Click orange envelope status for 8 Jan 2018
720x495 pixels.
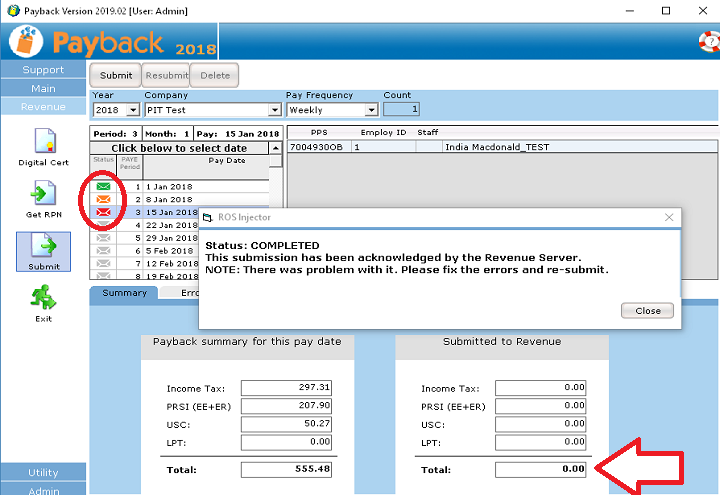103,200
